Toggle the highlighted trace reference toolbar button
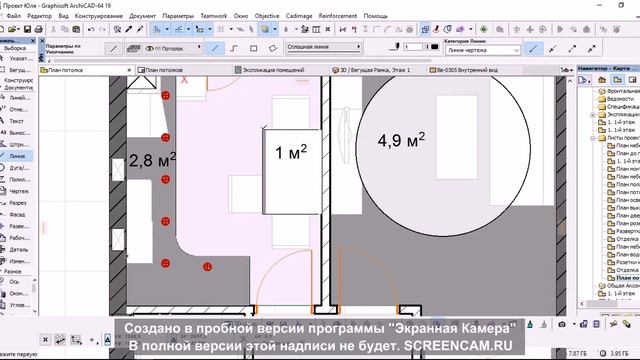 265,29
